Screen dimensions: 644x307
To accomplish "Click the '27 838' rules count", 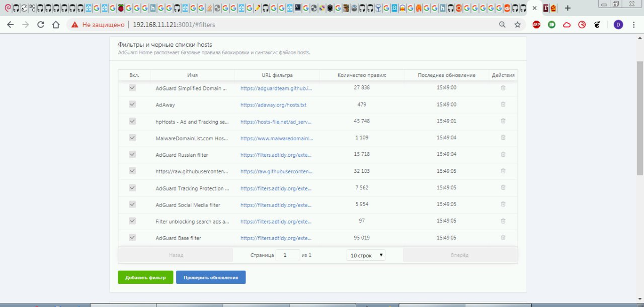I will [361, 87].
